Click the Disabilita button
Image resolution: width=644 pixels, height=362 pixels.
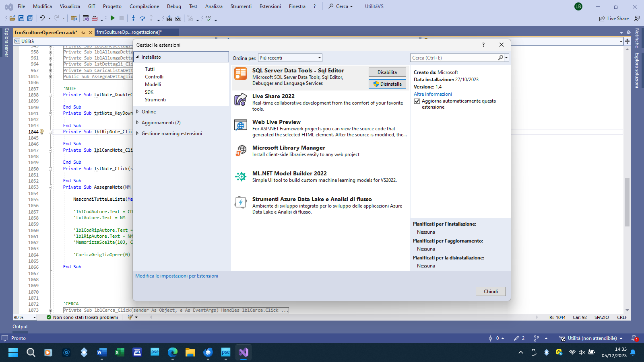coord(387,72)
